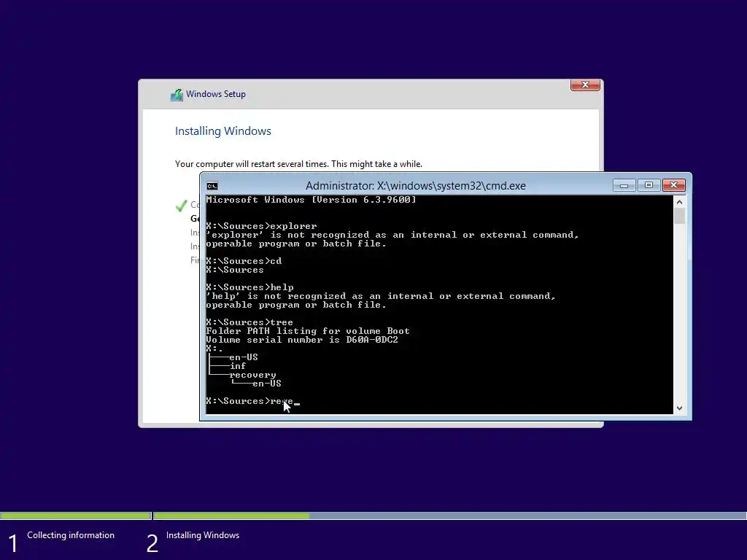Click the green checkmark in Windows Setup
The width and height of the screenshot is (747, 560).
[x=181, y=206]
